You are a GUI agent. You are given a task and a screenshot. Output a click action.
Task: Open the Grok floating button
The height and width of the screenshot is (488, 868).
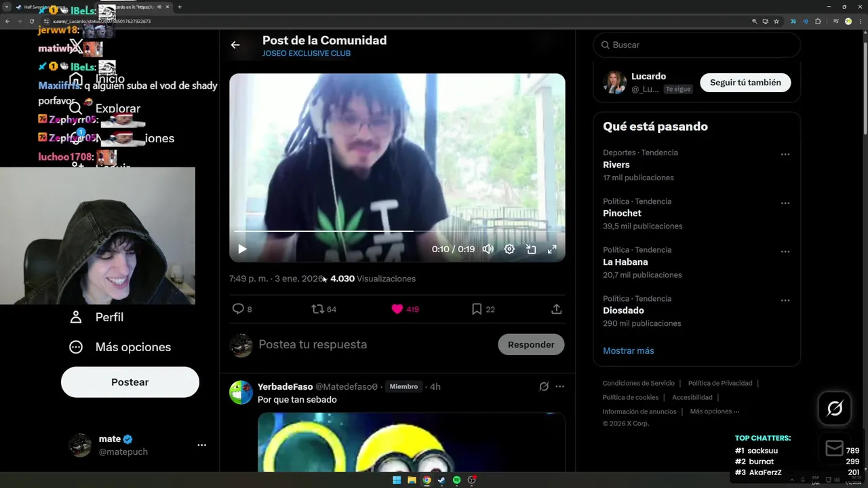[x=835, y=408]
